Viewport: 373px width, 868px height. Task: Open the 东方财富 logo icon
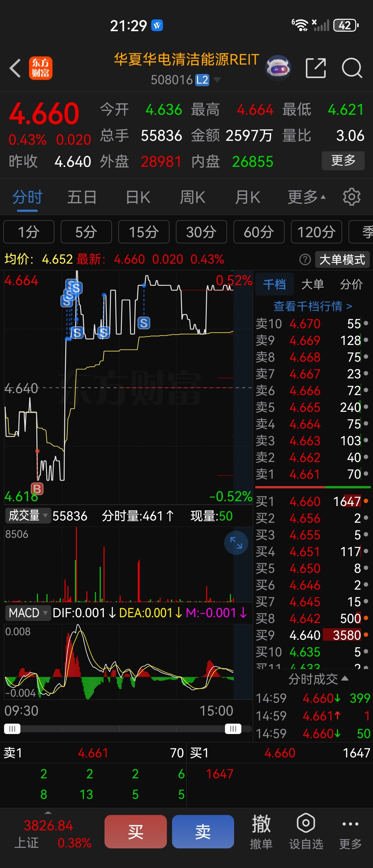[x=41, y=68]
